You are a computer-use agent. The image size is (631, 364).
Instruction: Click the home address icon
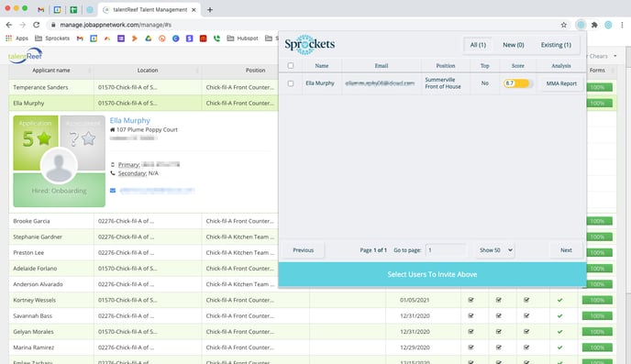point(112,130)
